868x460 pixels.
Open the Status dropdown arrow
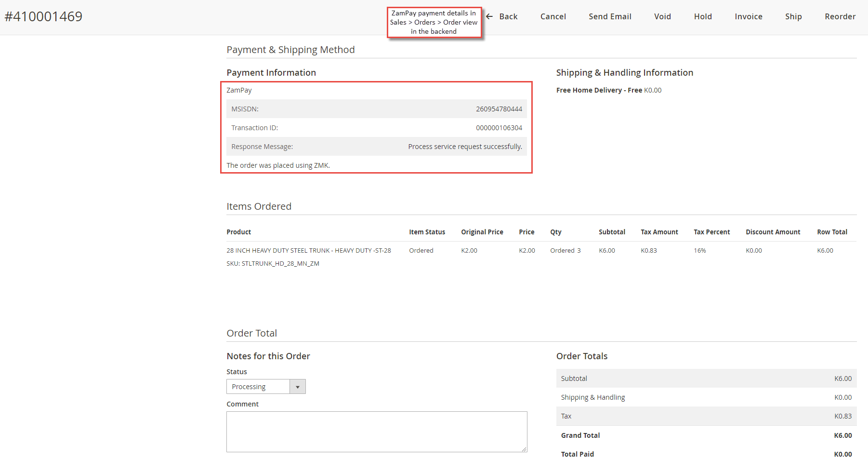pos(298,387)
